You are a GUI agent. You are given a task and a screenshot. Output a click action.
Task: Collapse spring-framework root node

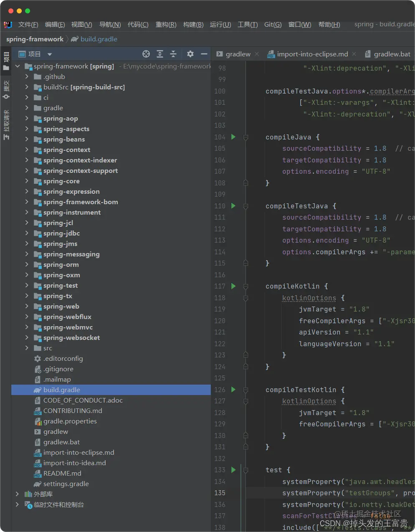18,66
